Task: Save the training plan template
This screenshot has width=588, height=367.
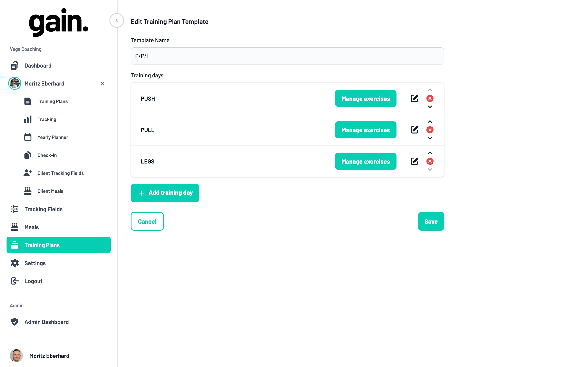Action: coord(431,221)
